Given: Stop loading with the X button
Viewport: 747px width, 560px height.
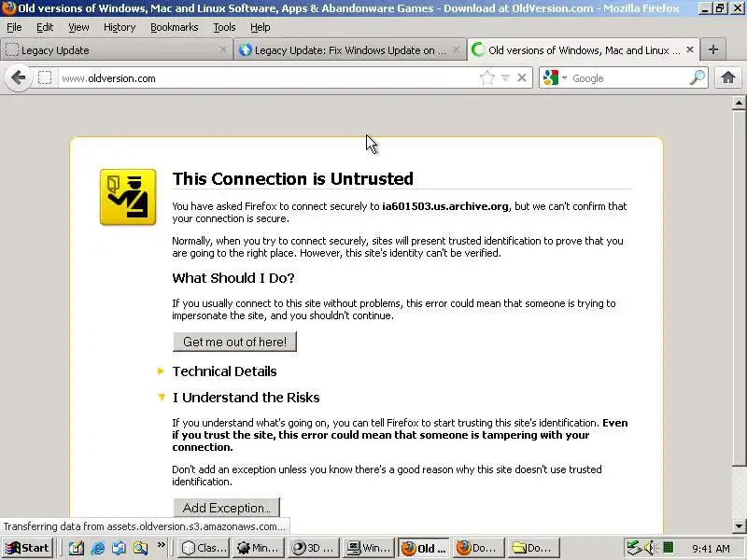Looking at the screenshot, I should click(522, 77).
